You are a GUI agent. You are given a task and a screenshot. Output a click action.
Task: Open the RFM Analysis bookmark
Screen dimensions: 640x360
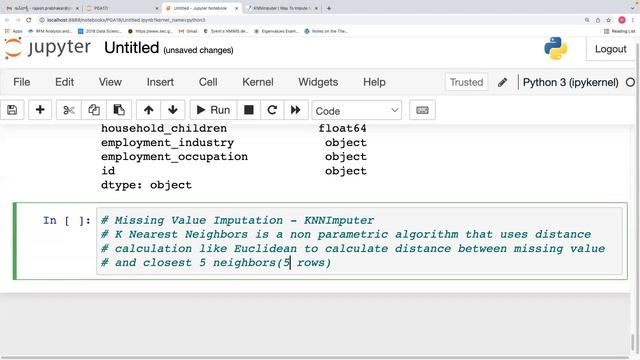(50, 31)
